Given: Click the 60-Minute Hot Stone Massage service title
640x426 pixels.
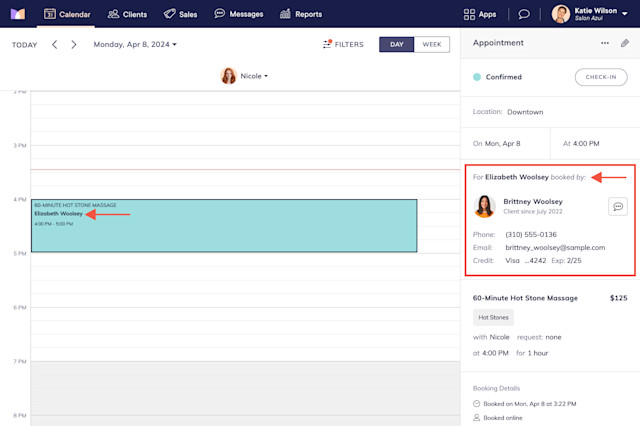Looking at the screenshot, I should 525,298.
